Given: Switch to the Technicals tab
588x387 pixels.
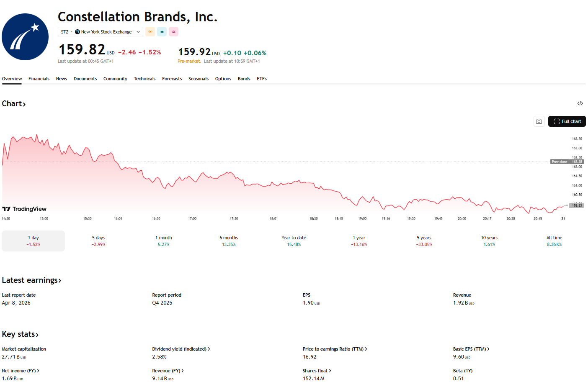Looking at the screenshot, I should tap(144, 79).
